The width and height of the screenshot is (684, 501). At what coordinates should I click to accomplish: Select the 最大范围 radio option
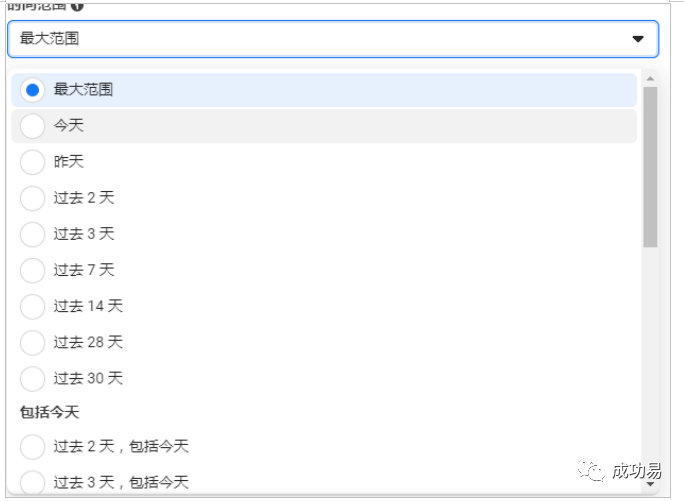pos(32,90)
